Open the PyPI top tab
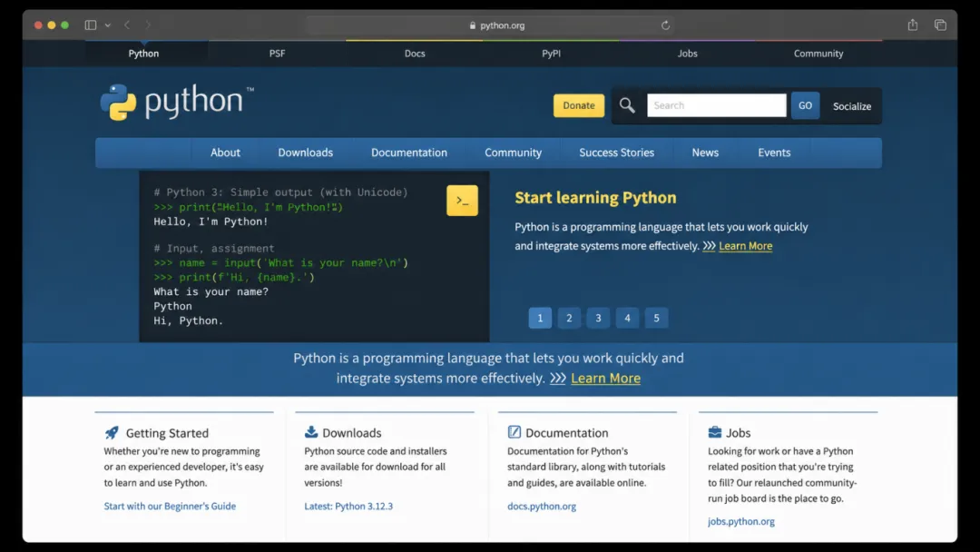980x552 pixels. [551, 54]
